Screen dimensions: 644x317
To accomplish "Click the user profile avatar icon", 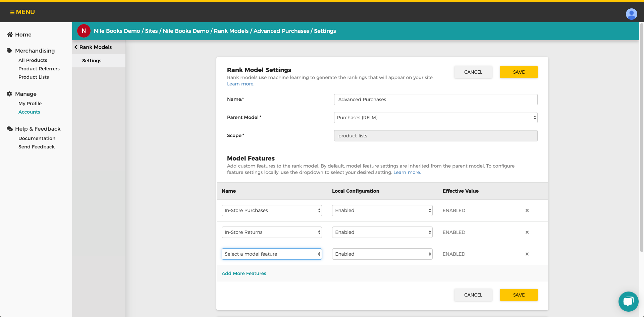I will point(631,14).
